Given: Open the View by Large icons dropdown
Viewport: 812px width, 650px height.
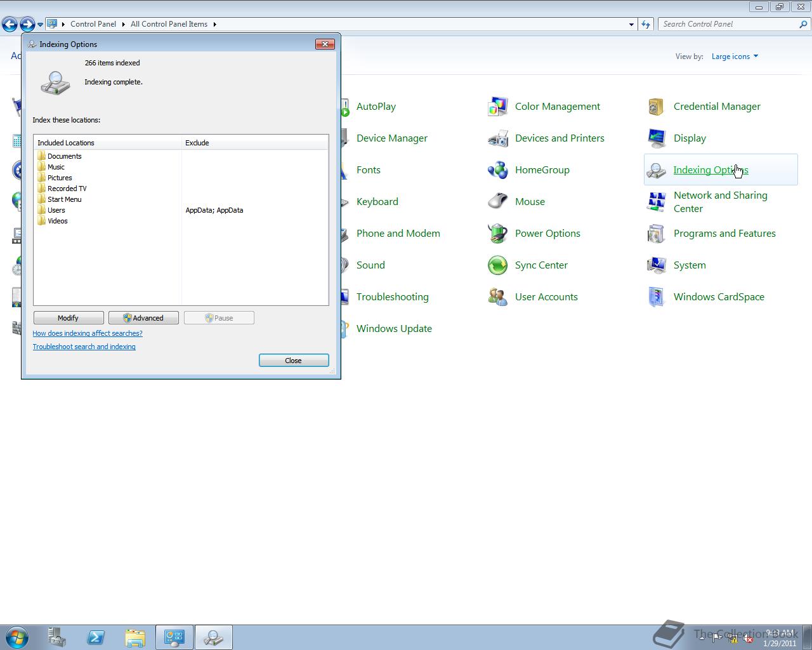Looking at the screenshot, I should point(735,56).
